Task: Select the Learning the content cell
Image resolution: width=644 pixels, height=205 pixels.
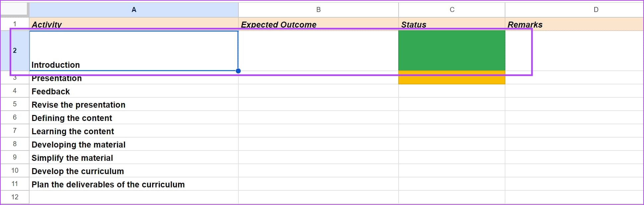Action: (134, 131)
